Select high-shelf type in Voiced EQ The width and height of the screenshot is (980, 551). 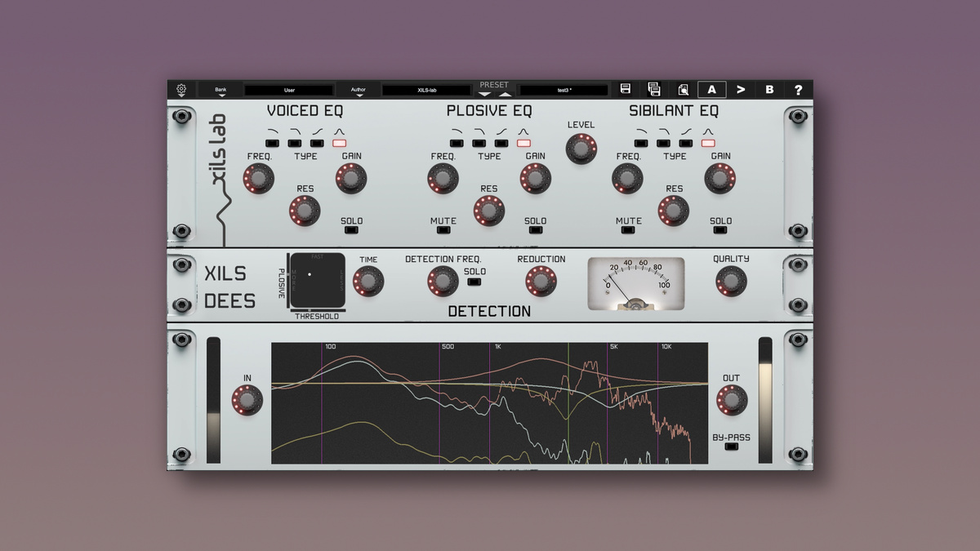coord(317,143)
